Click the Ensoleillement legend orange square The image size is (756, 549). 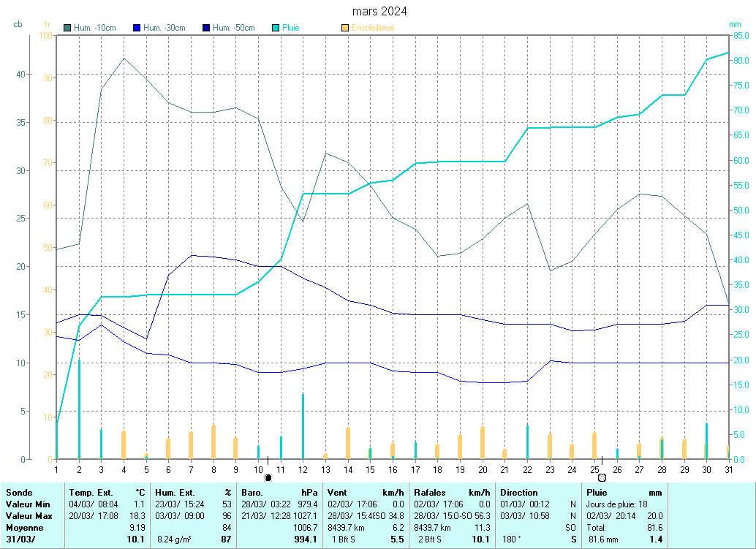(x=345, y=28)
